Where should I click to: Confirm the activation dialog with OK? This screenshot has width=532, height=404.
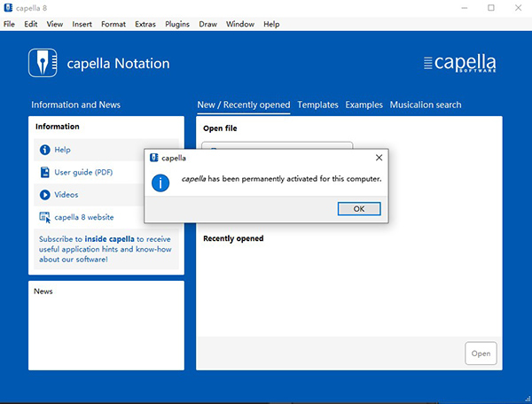coord(359,209)
